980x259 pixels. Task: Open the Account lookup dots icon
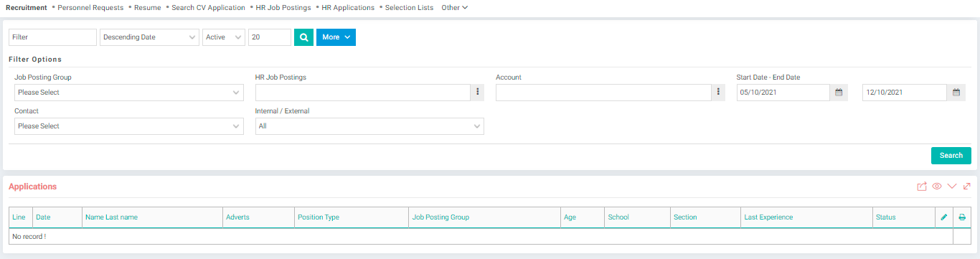[718, 93]
